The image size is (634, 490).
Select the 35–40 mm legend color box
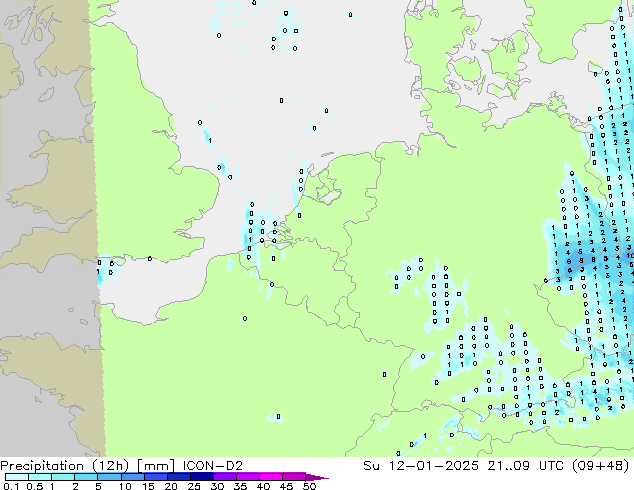pos(248,477)
